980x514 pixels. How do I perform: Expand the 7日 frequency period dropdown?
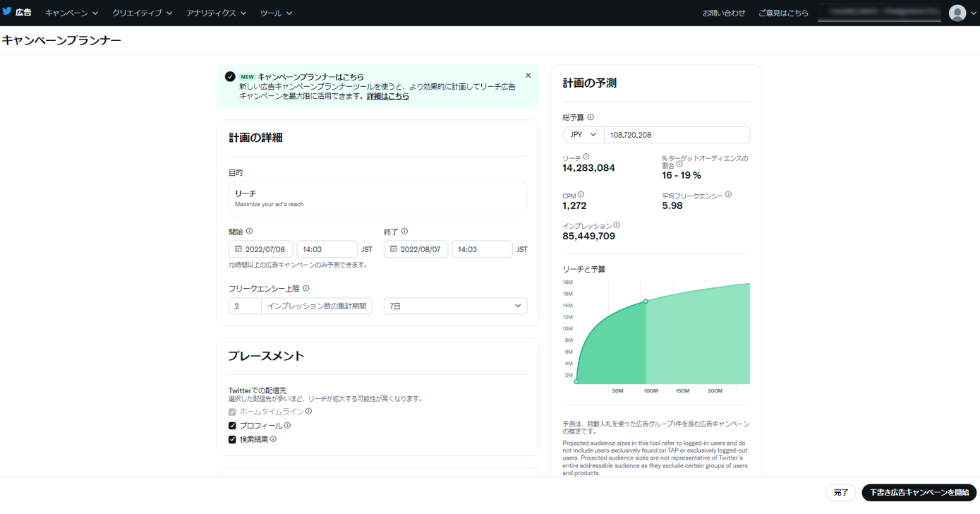click(455, 306)
